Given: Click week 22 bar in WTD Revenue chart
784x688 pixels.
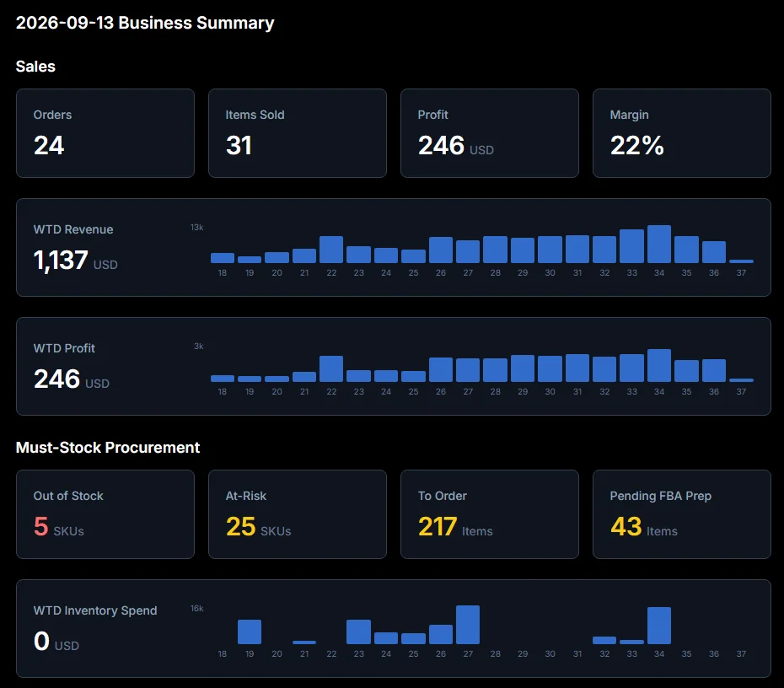Looking at the screenshot, I should 331,250.
